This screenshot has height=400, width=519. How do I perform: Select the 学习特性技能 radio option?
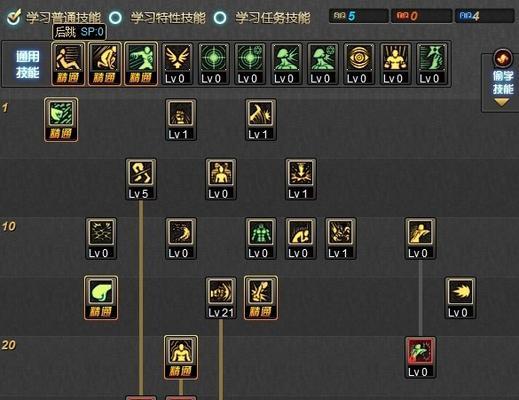(116, 18)
